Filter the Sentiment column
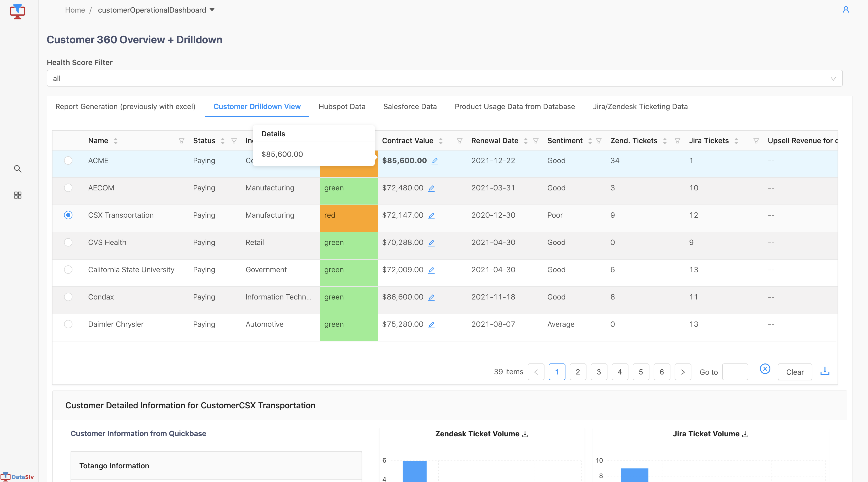Viewport: 868px width, 482px height. click(x=599, y=141)
